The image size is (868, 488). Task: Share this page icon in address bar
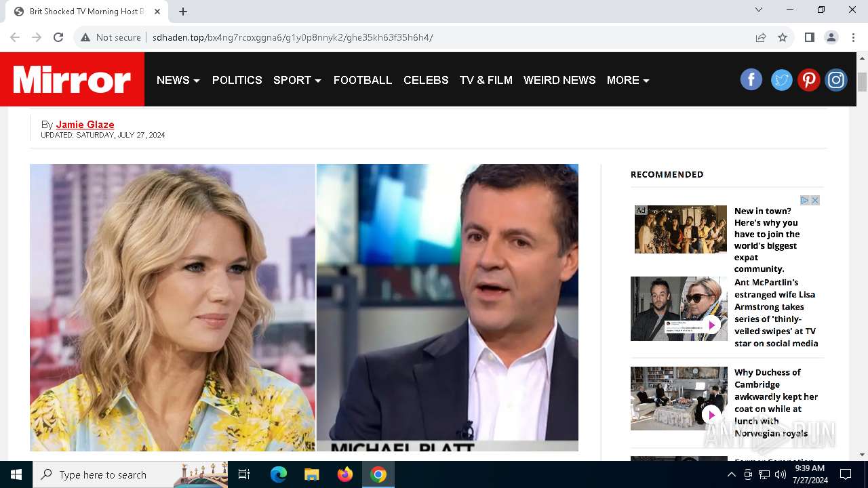tap(761, 37)
